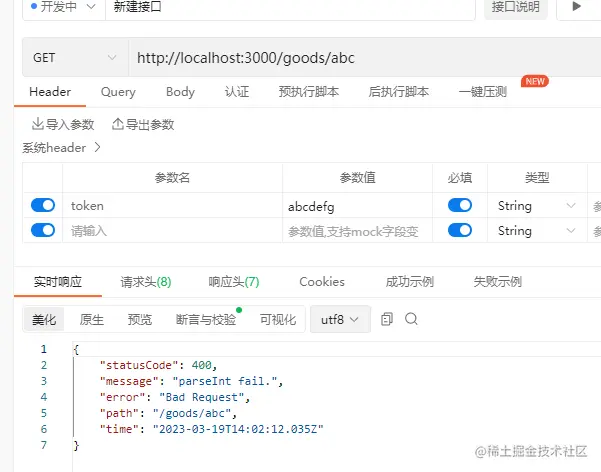This screenshot has width=601, height=472.
Task: Click the play arrow button at top right
Action: tap(576, 6)
